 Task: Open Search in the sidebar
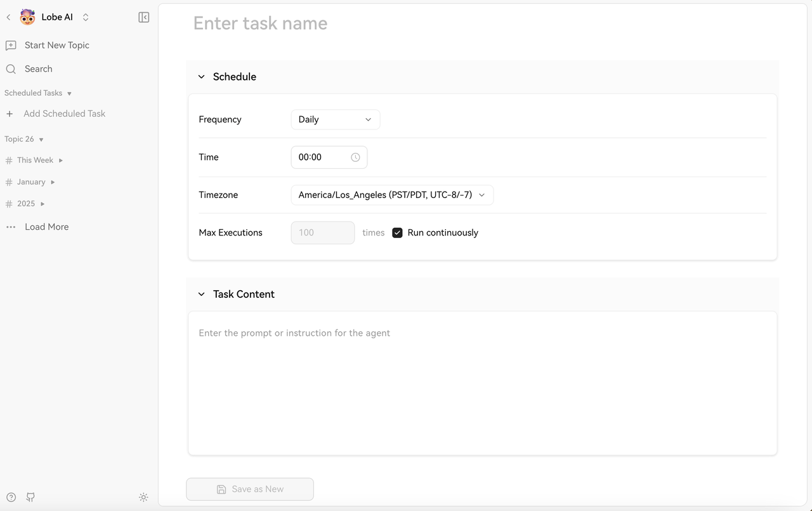click(38, 69)
